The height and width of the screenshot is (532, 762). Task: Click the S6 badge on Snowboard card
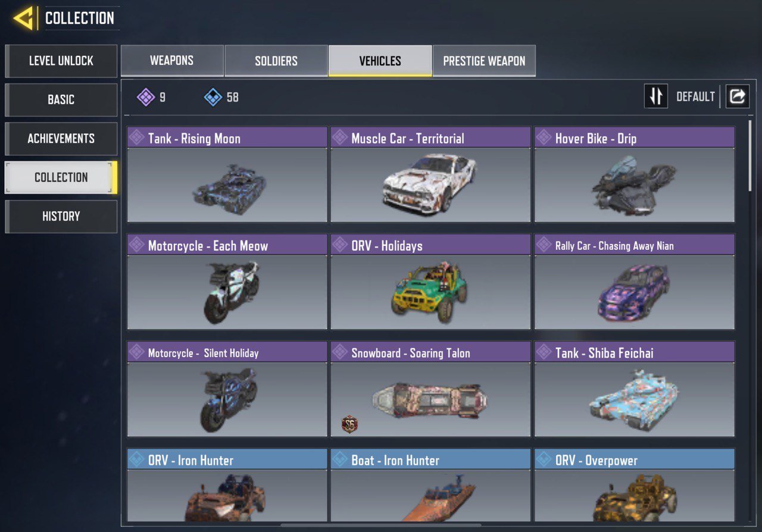(x=349, y=424)
